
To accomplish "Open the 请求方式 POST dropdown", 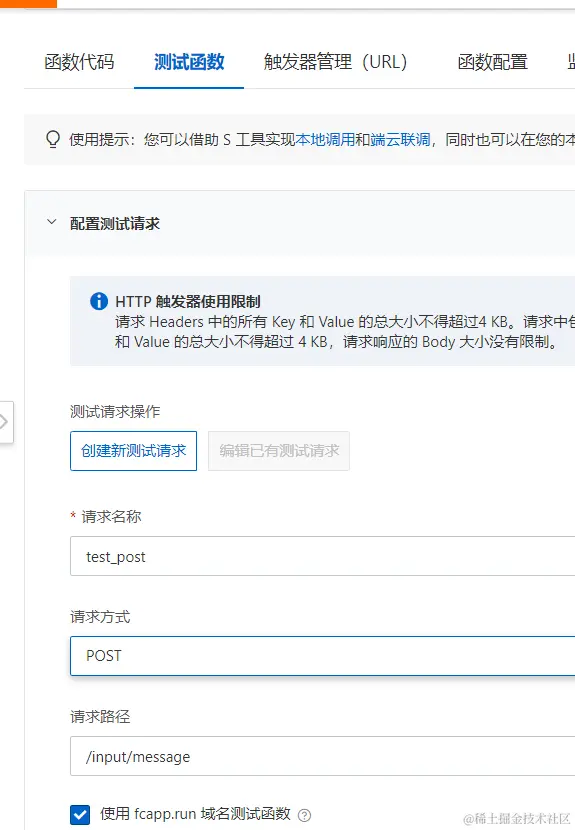I will [322, 656].
